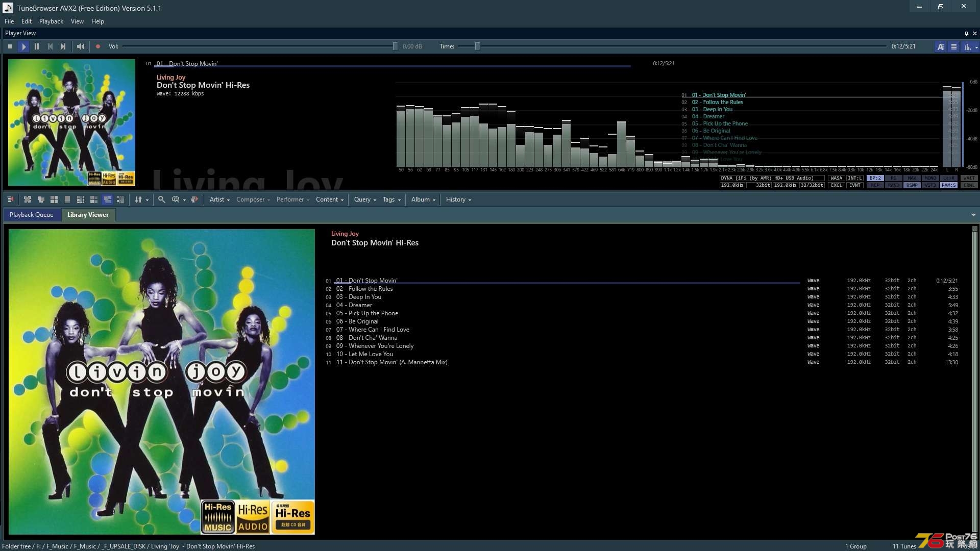Open the tab strip dropdown arrow
Viewport: 980px width, 551px height.
(x=973, y=215)
